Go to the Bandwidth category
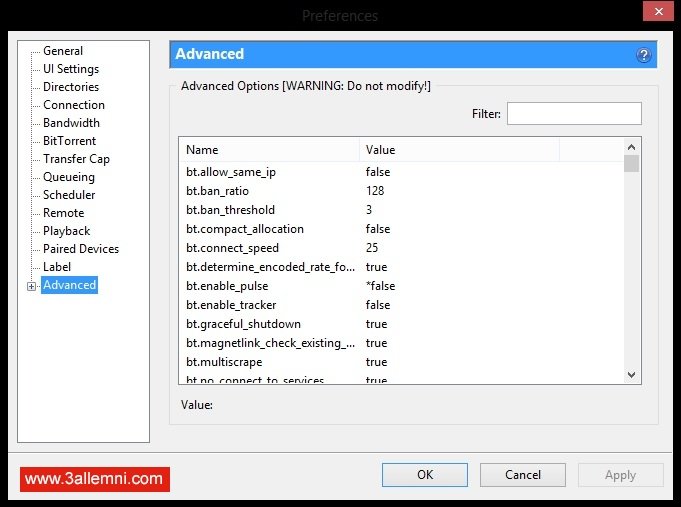681x507 pixels. (71, 123)
